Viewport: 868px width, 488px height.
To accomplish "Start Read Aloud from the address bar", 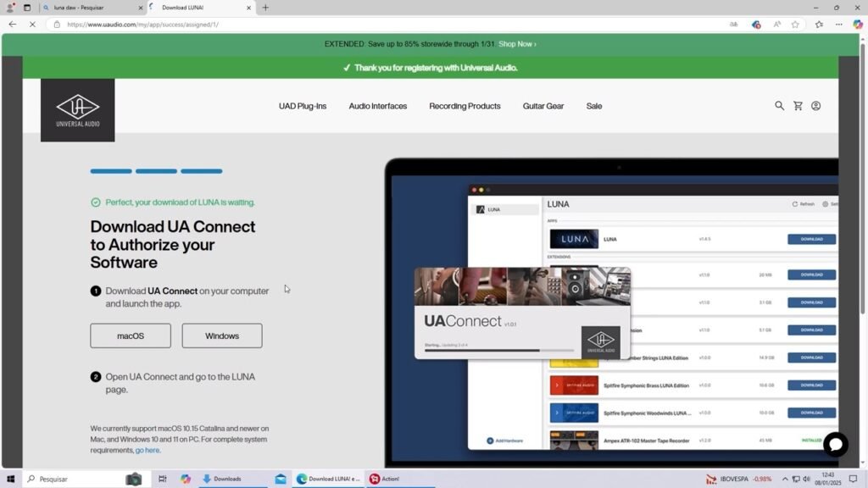I will (777, 25).
